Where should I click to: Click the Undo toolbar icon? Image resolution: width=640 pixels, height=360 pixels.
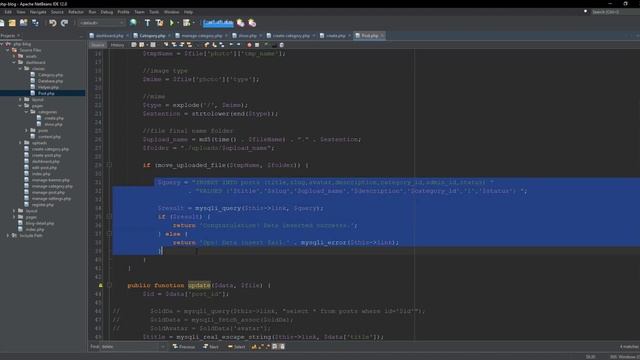tap(53, 23)
